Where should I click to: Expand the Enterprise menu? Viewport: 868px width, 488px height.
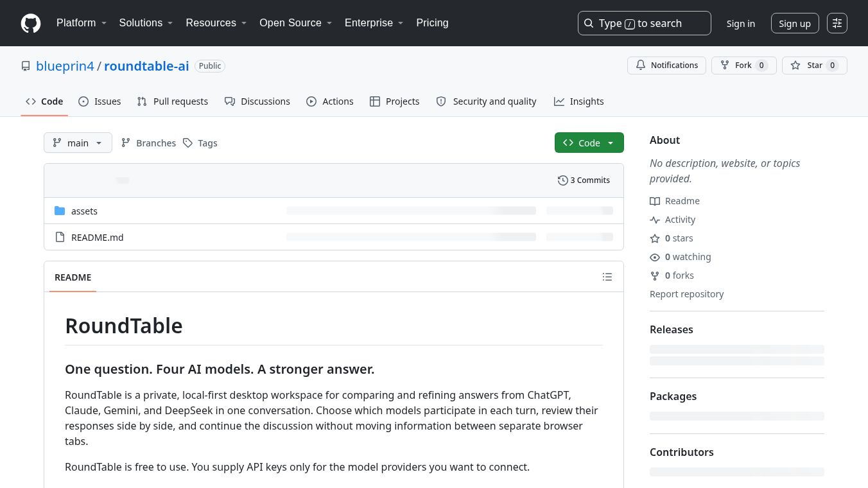[x=374, y=23]
